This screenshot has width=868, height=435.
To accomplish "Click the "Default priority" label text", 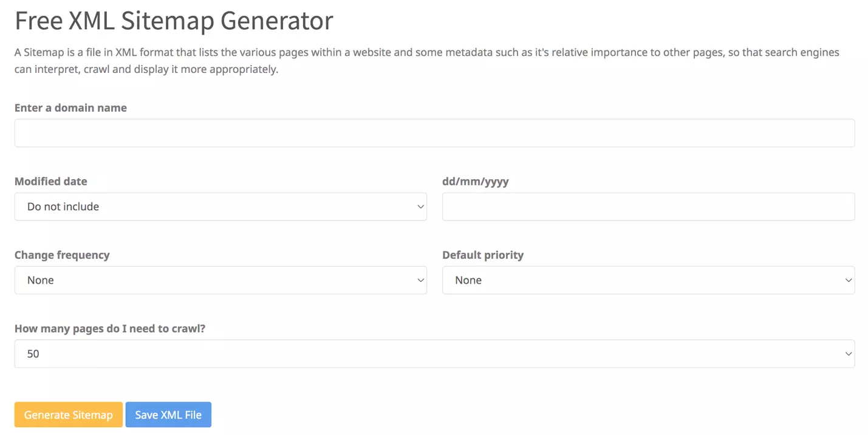I will [483, 255].
